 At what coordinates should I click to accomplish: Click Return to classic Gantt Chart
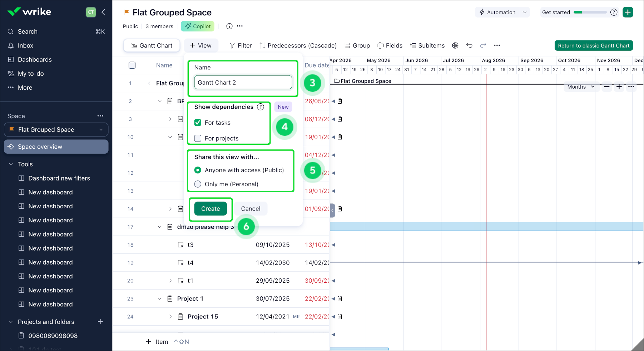click(x=594, y=45)
